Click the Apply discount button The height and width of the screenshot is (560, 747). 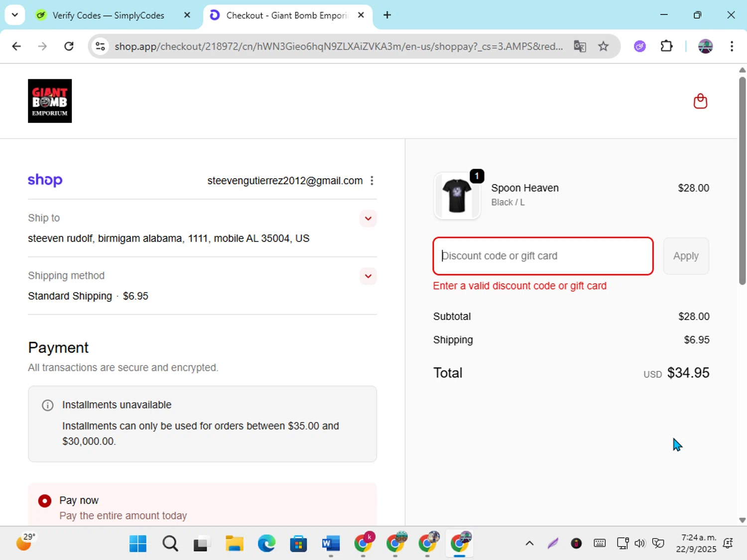point(686,256)
